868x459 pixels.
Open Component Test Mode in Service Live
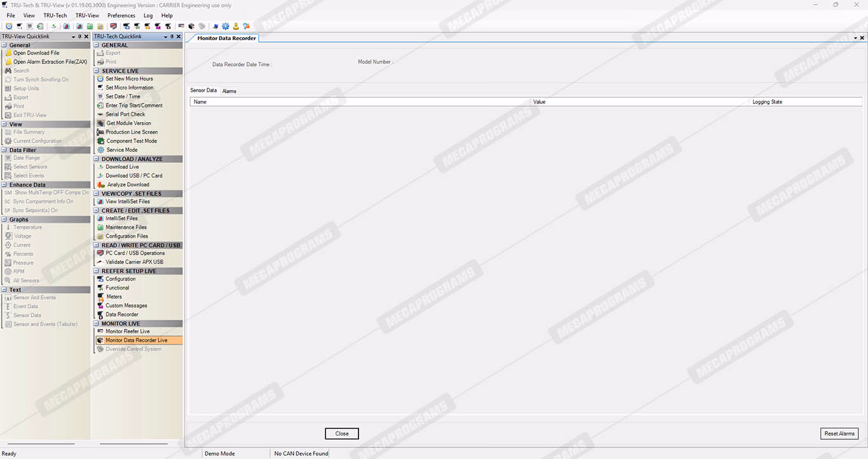click(131, 141)
